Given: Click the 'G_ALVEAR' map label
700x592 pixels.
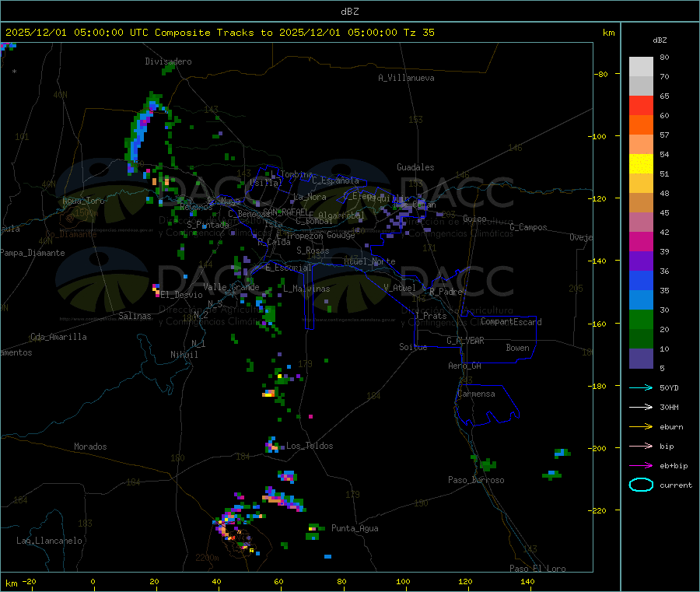Looking at the screenshot, I should tap(466, 341).
